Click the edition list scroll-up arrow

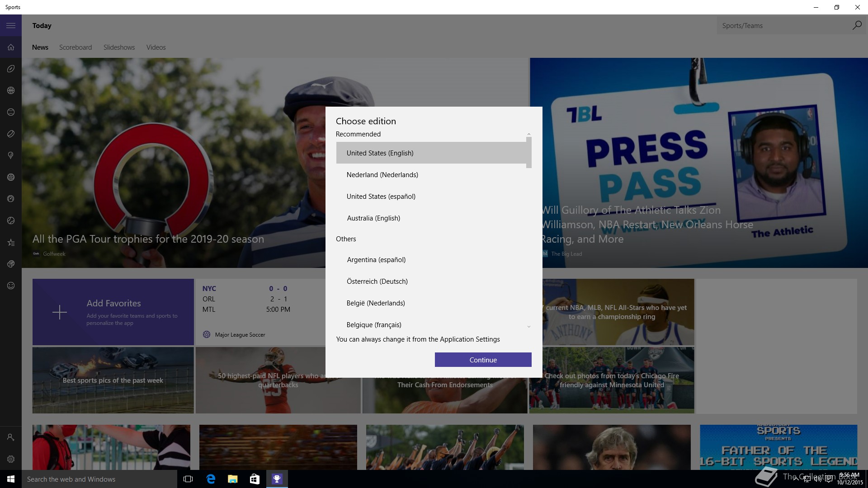pos(529,134)
